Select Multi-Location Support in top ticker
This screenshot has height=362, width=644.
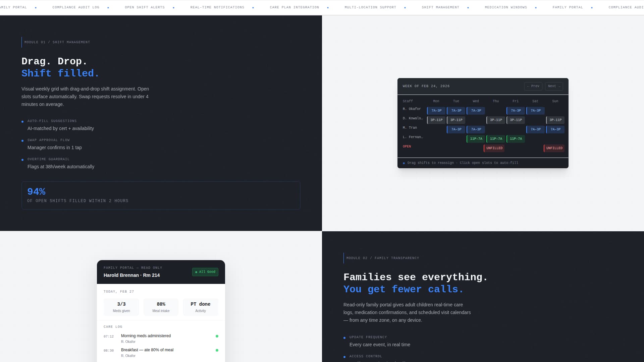click(370, 7)
